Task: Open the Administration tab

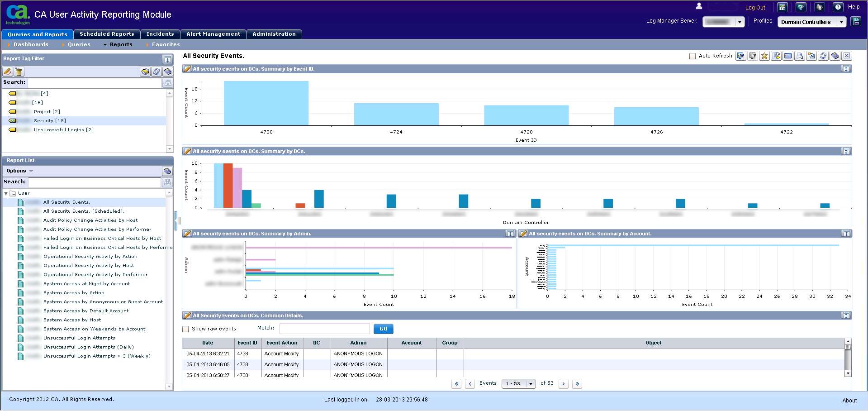Action: [x=274, y=34]
